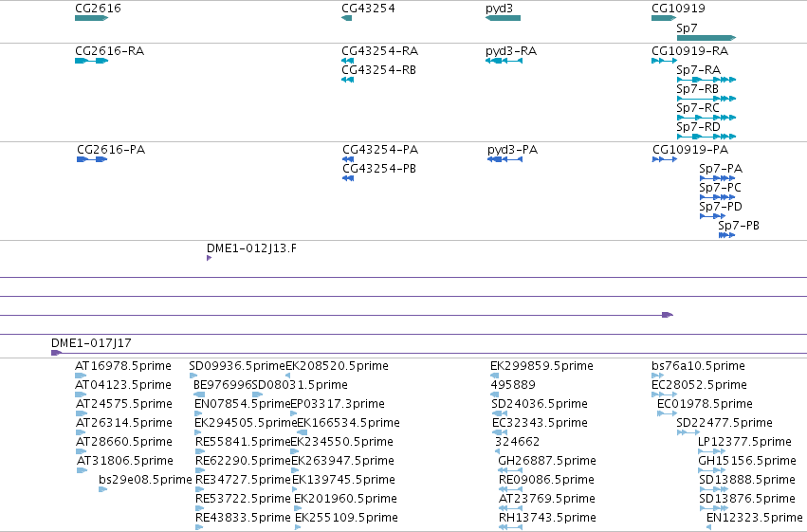Click the CG10919 gene label
This screenshot has width=807, height=532.
[678, 9]
